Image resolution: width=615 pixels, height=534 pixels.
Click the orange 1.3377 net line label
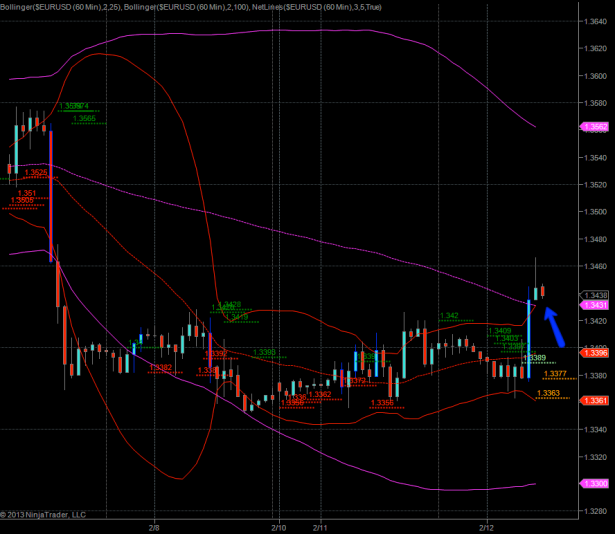point(554,373)
